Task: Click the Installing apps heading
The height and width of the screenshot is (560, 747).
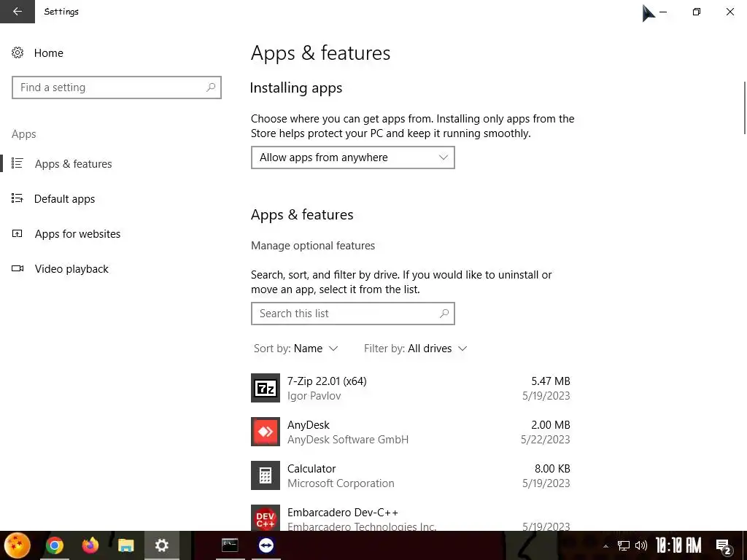Action: (296, 88)
